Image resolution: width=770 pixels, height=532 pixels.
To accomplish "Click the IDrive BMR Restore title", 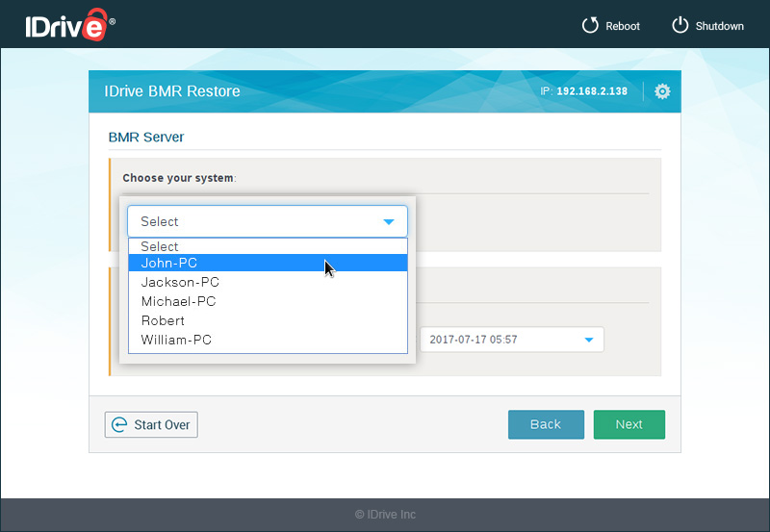I will point(172,91).
